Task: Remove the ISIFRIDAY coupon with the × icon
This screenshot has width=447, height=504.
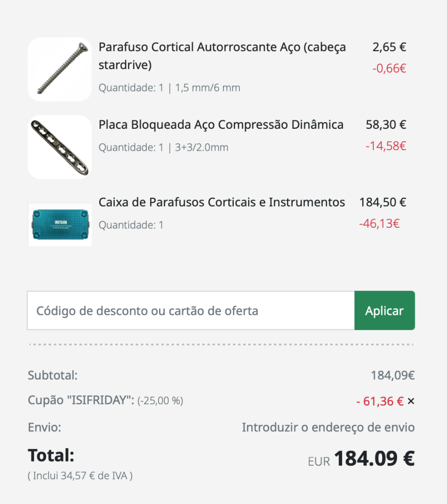Action: point(411,401)
